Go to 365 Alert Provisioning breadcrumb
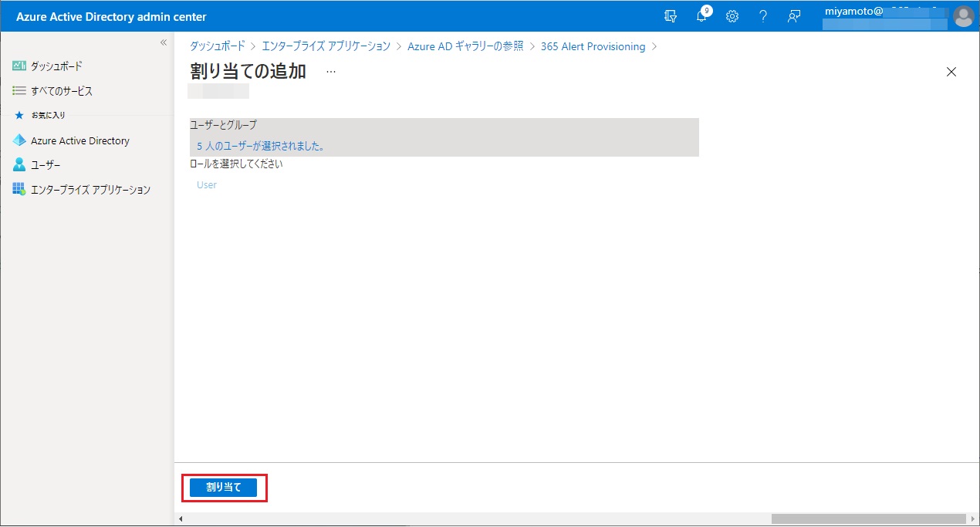980x527 pixels. click(x=593, y=46)
